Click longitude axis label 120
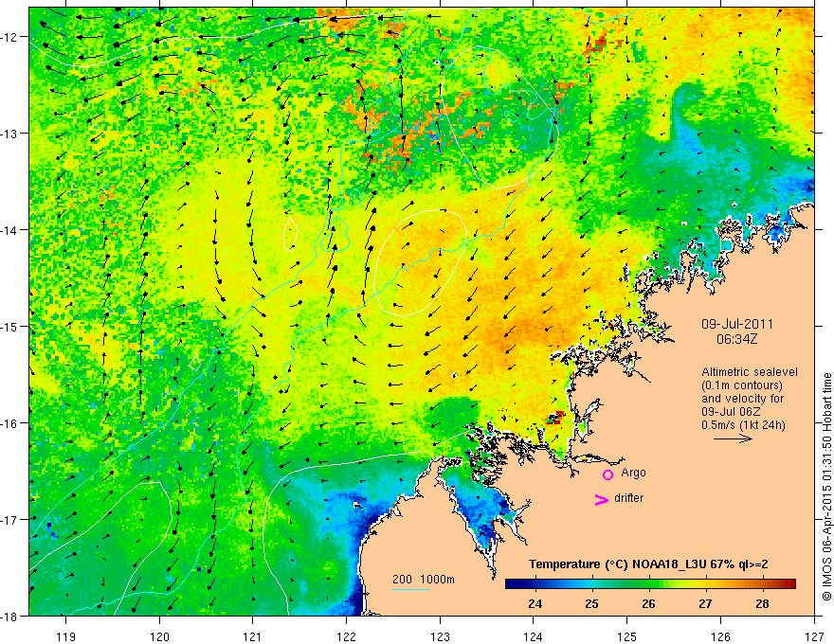 click(x=159, y=636)
